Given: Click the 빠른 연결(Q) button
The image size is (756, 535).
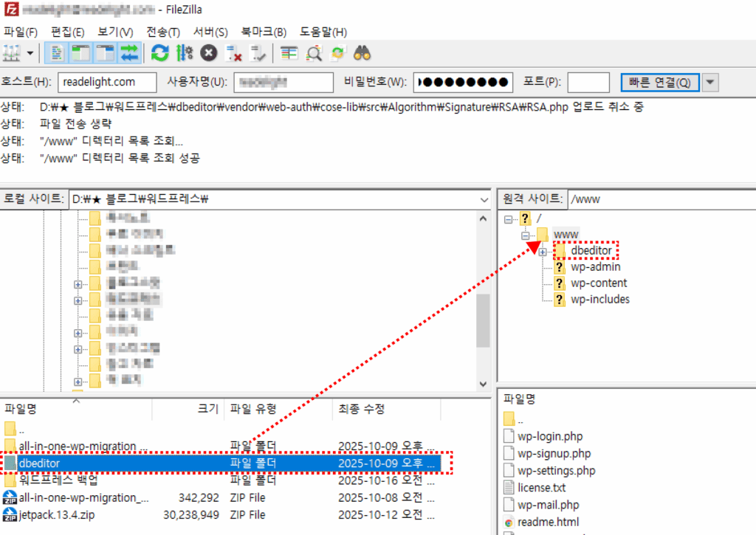Looking at the screenshot, I should coord(660,82).
